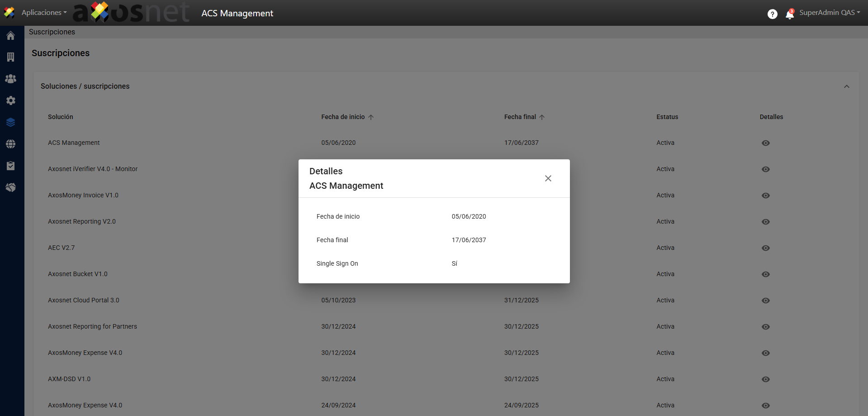This screenshot has height=416, width=868.
Task: Select the Axosnet Reporting V2.0 row name
Action: [82, 221]
